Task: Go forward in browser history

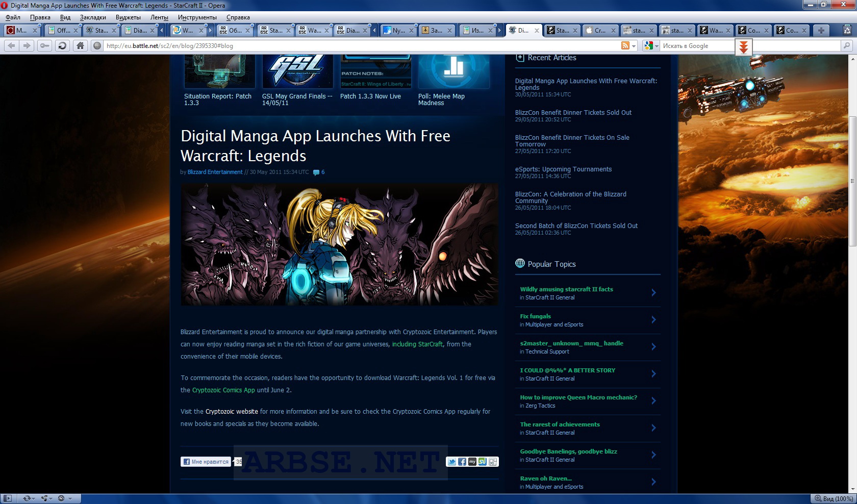Action: coord(27,46)
